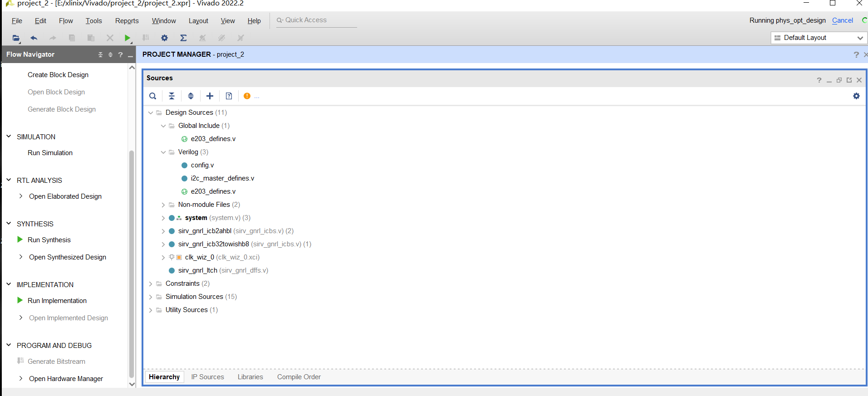
Task: Click Open Synthesized Design
Action: [68, 257]
